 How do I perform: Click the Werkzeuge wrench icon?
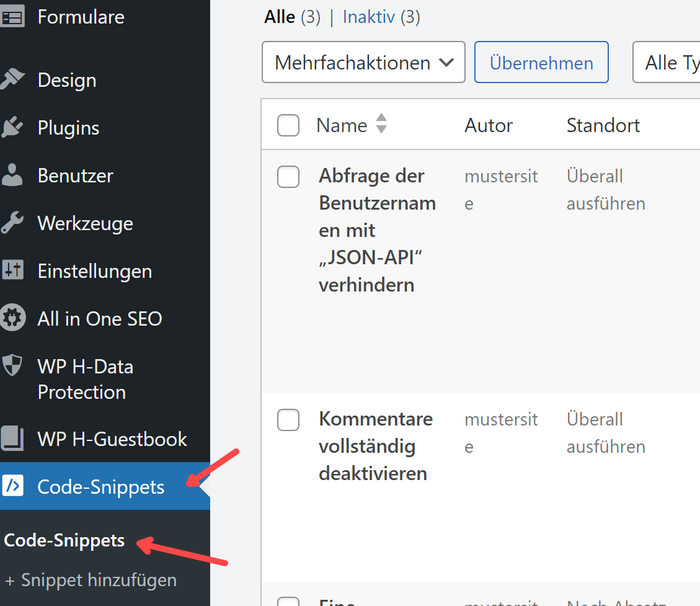12,223
